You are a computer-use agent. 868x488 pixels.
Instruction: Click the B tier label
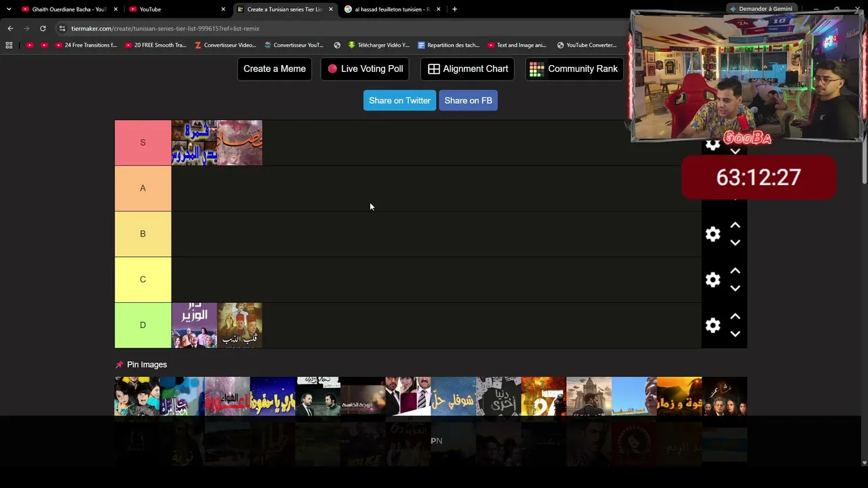pos(143,234)
